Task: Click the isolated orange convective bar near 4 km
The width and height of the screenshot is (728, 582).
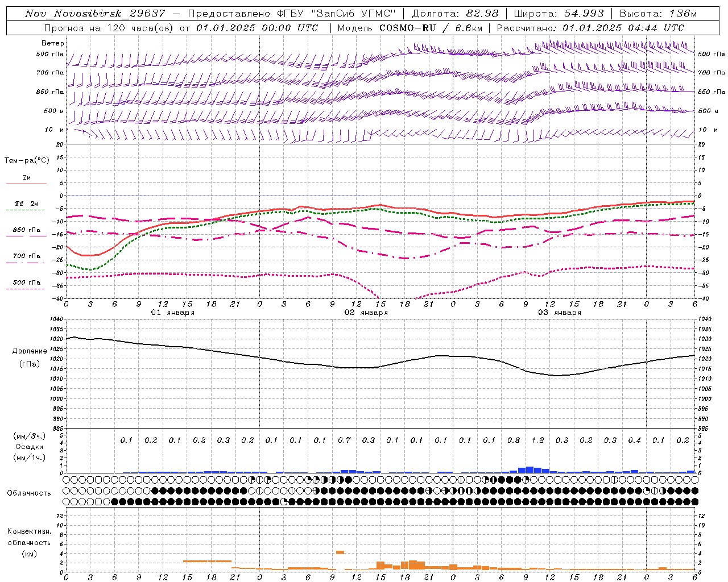Action: point(340,552)
